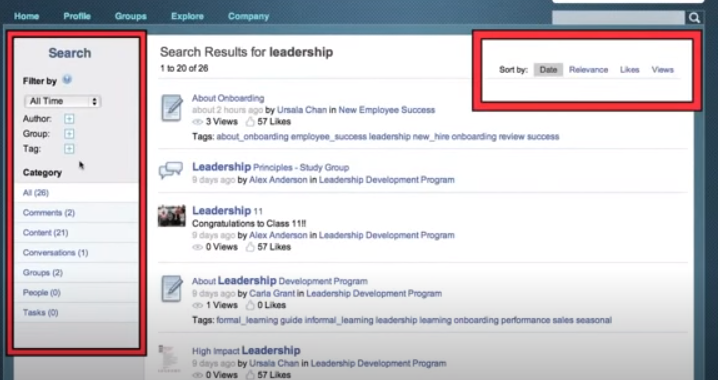Open the High Impact Leadership file thumbnail
This screenshot has width=720, height=380.
pyautogui.click(x=168, y=358)
